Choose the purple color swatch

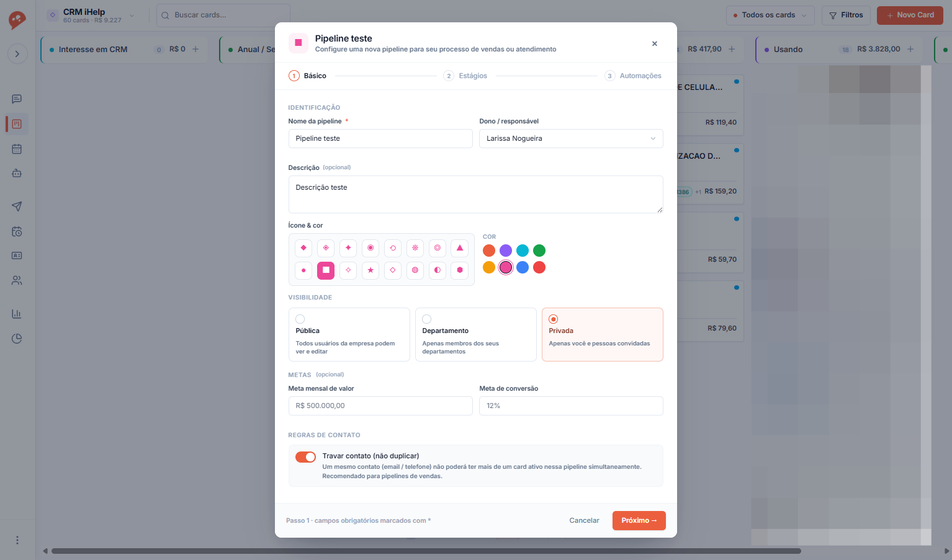click(x=506, y=251)
